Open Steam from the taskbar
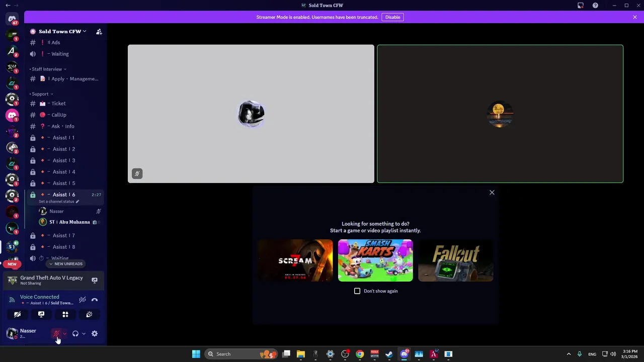 [389, 354]
